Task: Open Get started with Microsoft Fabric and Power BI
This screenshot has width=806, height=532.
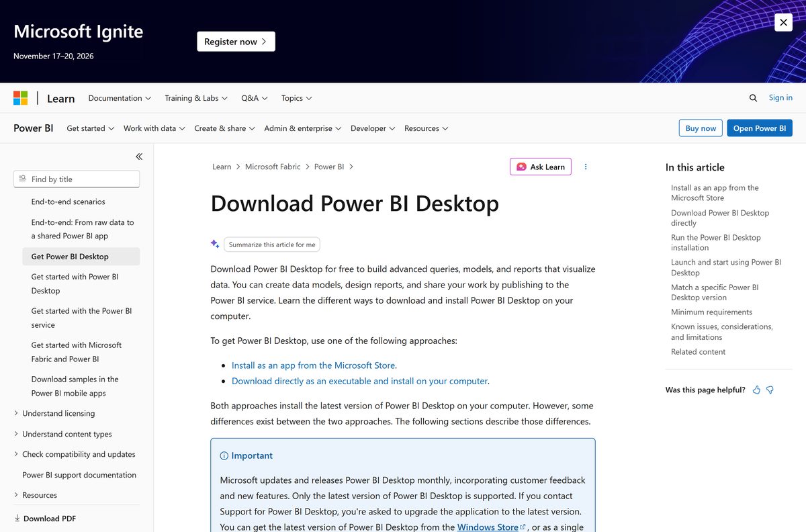Action: pyautogui.click(x=77, y=352)
